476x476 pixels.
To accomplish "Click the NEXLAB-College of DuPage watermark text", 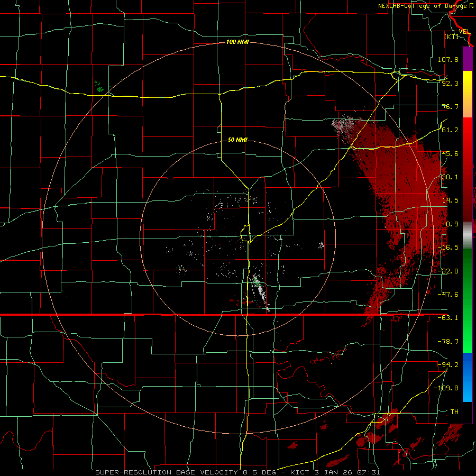I will (x=426, y=6).
